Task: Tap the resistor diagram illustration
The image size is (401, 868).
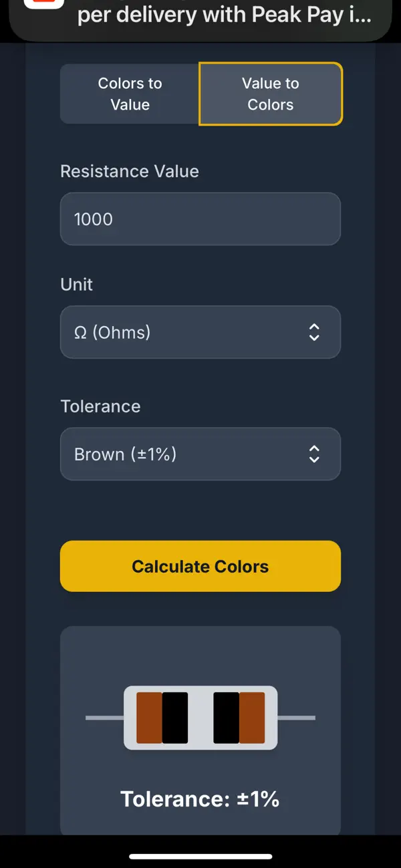Action: (200, 718)
